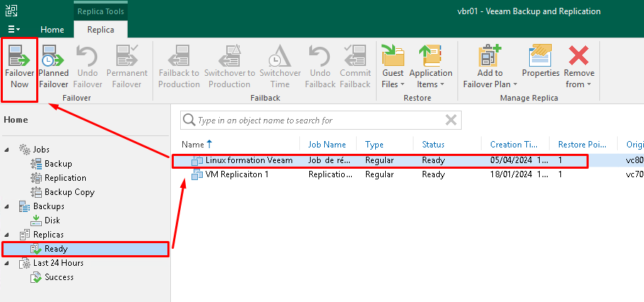Collapse the Jobs tree node
This screenshot has height=302, width=644.
(x=6, y=150)
